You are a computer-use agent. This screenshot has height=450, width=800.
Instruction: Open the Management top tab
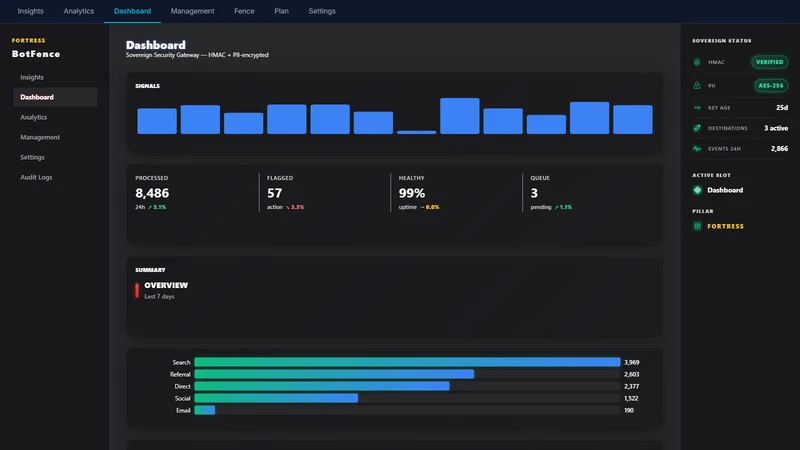192,11
